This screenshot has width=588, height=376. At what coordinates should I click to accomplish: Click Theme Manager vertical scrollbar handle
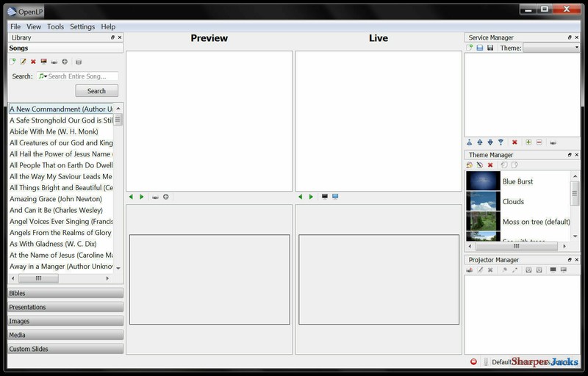click(x=575, y=193)
